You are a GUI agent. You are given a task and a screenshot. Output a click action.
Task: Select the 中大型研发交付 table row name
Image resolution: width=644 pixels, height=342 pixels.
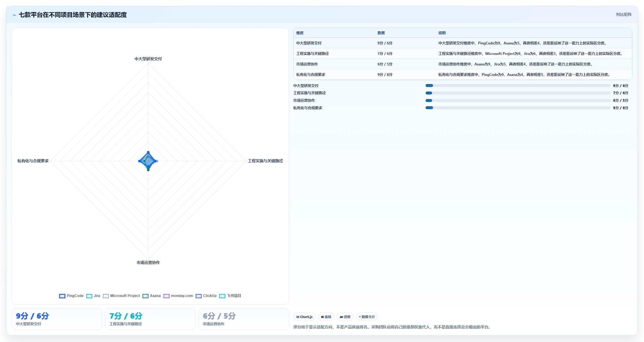[309, 43]
